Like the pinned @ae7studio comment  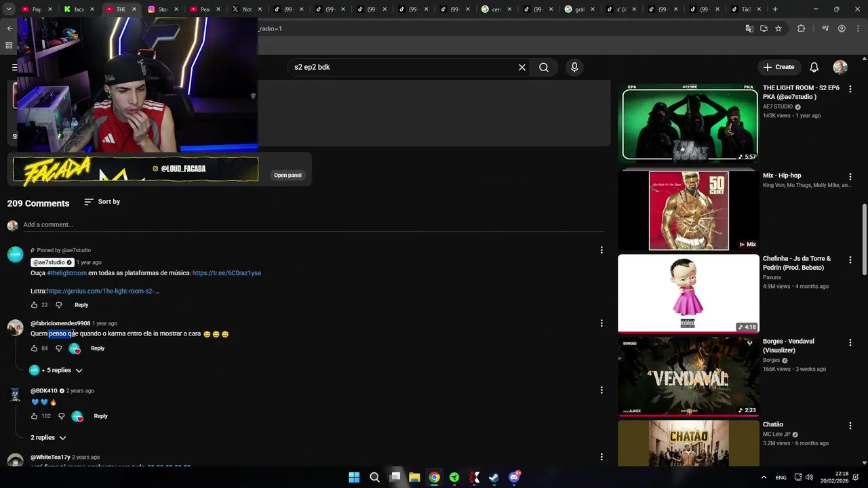pyautogui.click(x=35, y=305)
